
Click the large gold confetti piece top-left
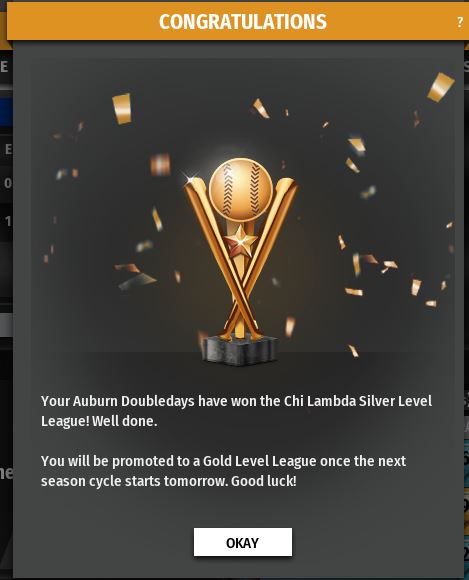click(x=122, y=108)
